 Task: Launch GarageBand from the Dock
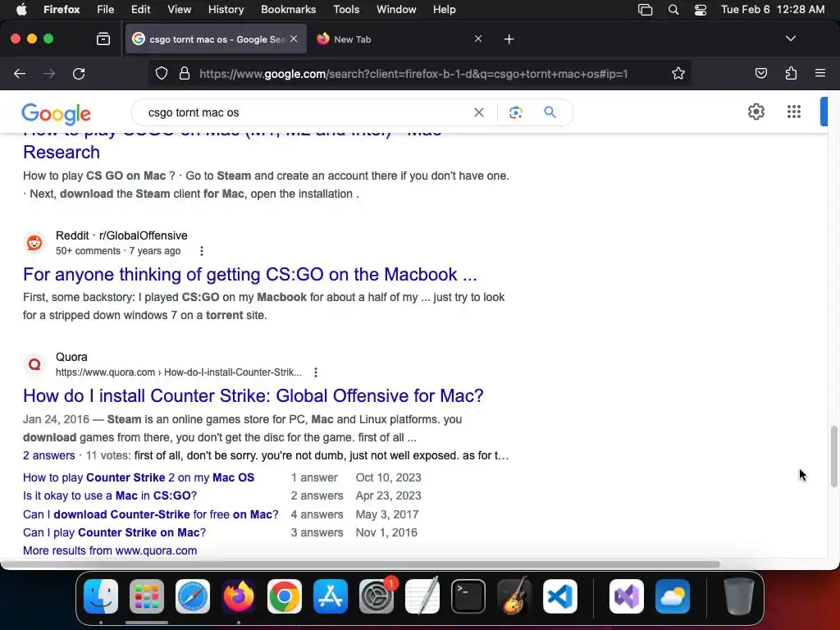point(514,596)
